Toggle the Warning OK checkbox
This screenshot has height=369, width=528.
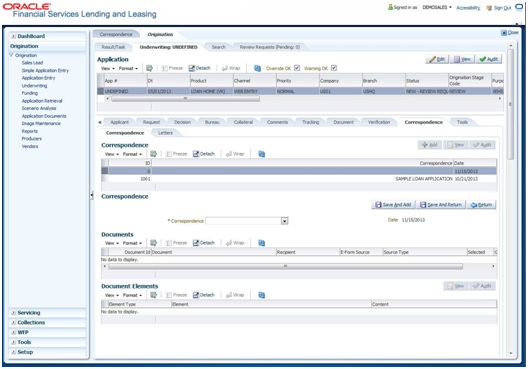(x=334, y=68)
